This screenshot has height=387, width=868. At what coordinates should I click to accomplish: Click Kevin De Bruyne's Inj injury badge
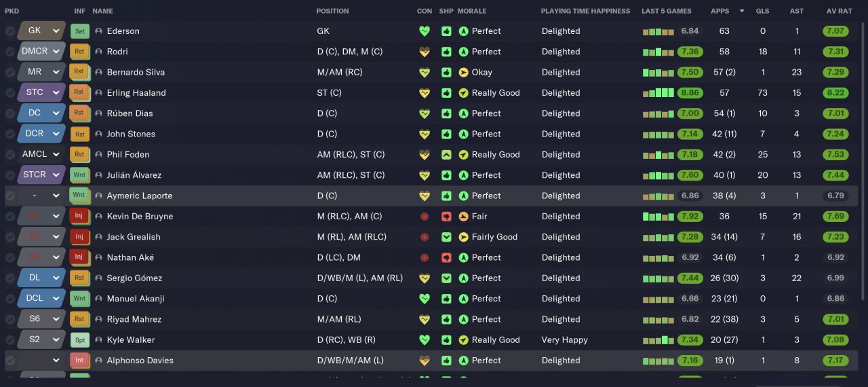[x=79, y=217]
